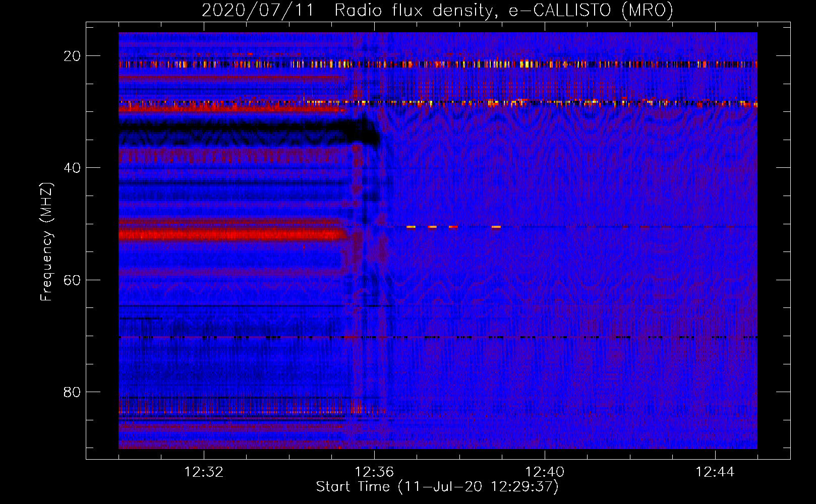Click the 80 MHz frequency tick label
The height and width of the screenshot is (504, 816).
(72, 392)
